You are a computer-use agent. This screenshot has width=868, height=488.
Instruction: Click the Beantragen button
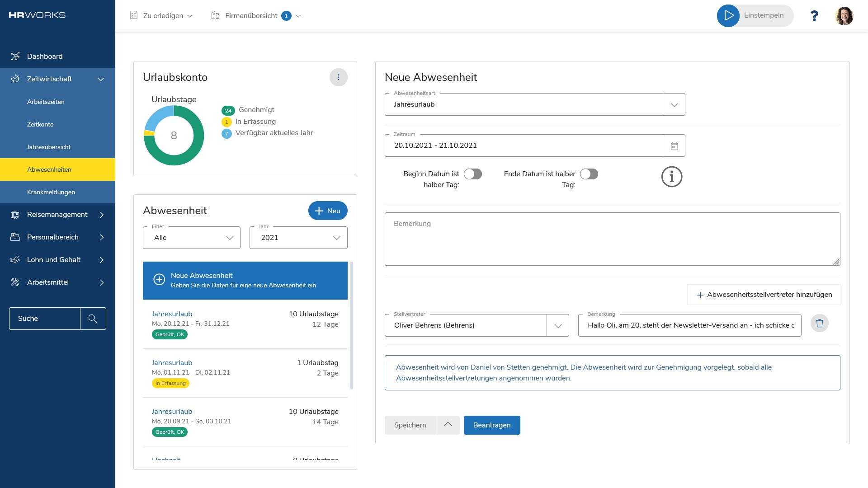[x=492, y=425]
